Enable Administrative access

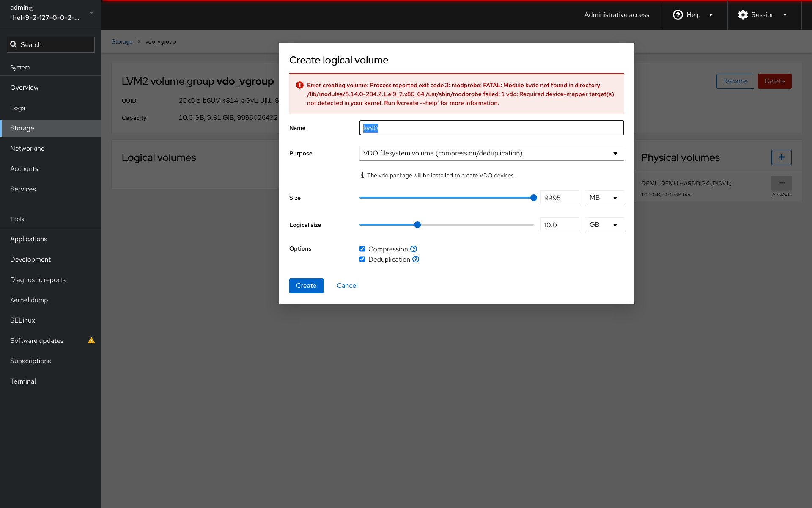pyautogui.click(x=616, y=15)
